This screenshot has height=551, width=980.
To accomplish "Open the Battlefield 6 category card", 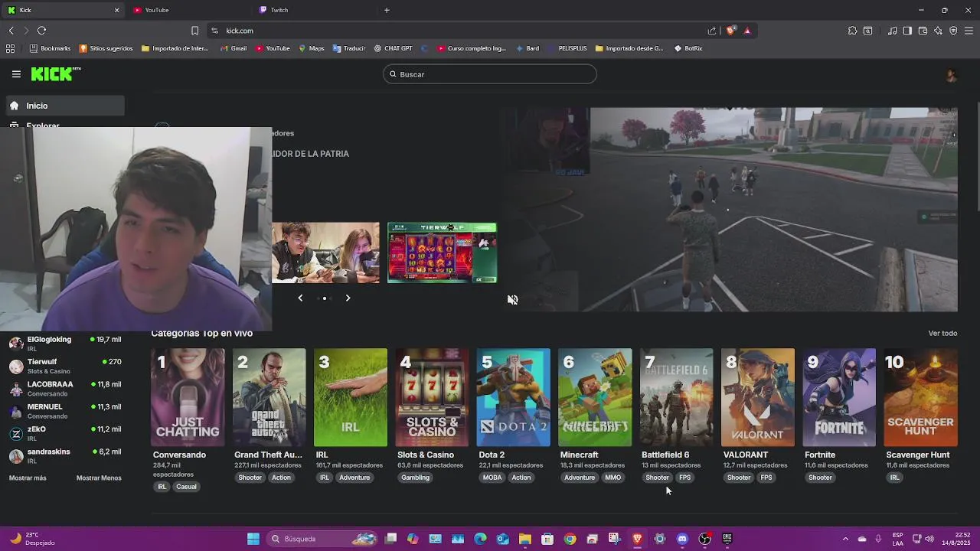I will pyautogui.click(x=676, y=397).
